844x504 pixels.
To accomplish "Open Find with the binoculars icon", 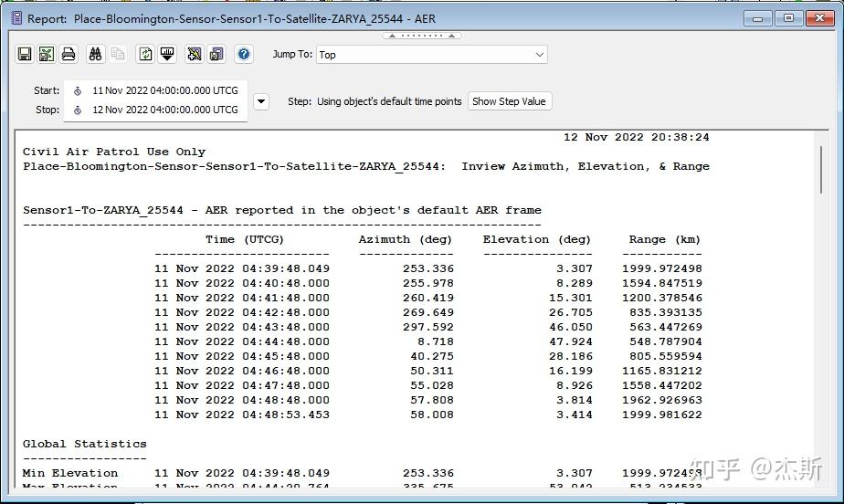I will 95,54.
